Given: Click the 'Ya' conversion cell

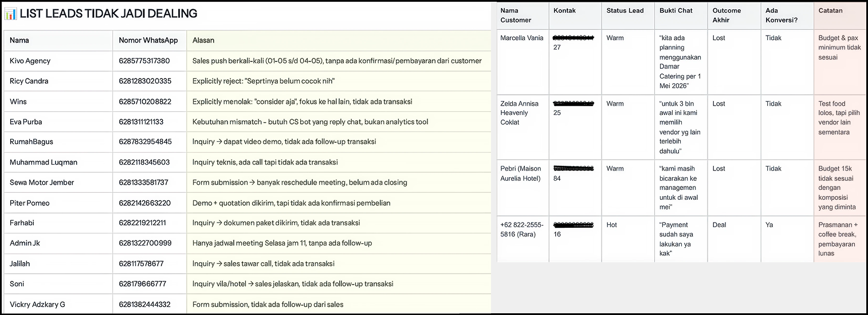Looking at the screenshot, I should coord(787,239).
